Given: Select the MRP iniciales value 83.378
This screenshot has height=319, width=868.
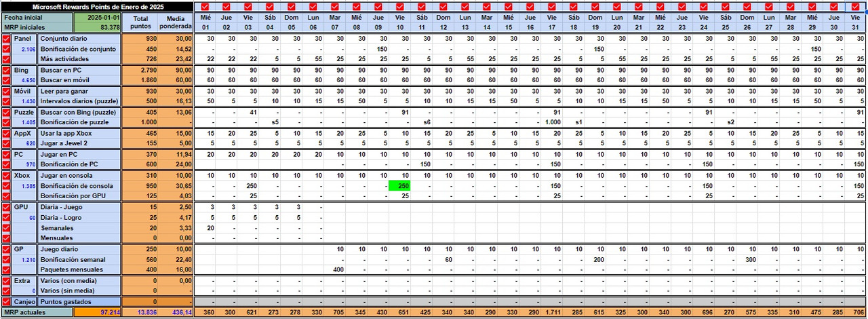Looking at the screenshot, I should [98, 28].
